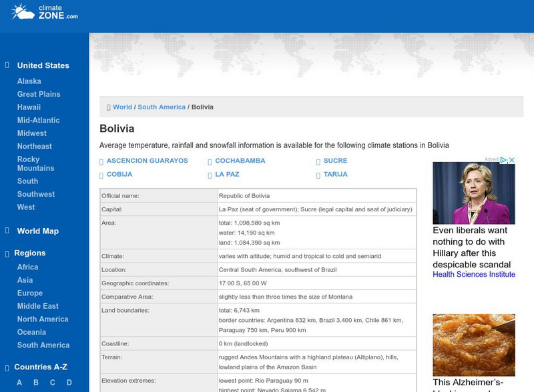Click the marker icon before SUCRE
This screenshot has height=392, width=534.
(x=318, y=162)
